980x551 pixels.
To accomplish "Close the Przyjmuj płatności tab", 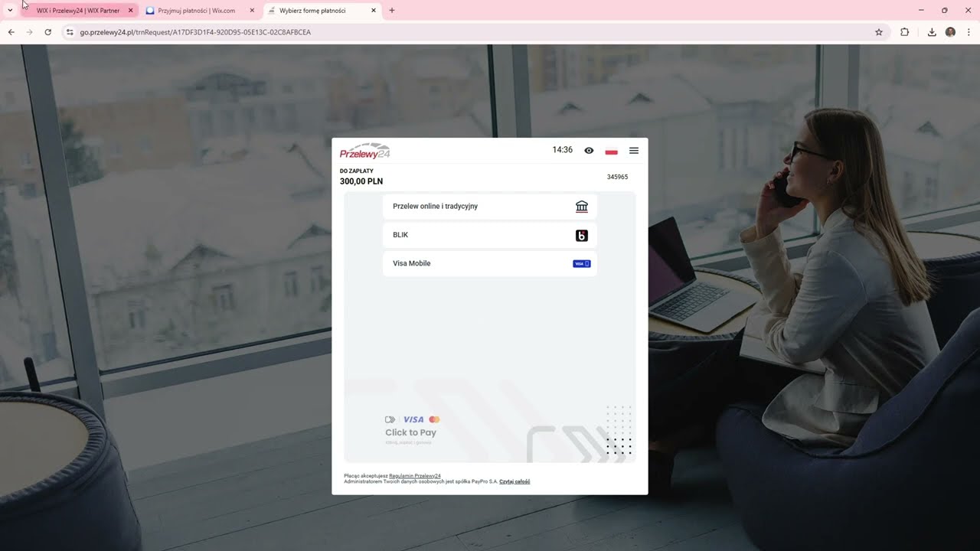I will point(252,11).
